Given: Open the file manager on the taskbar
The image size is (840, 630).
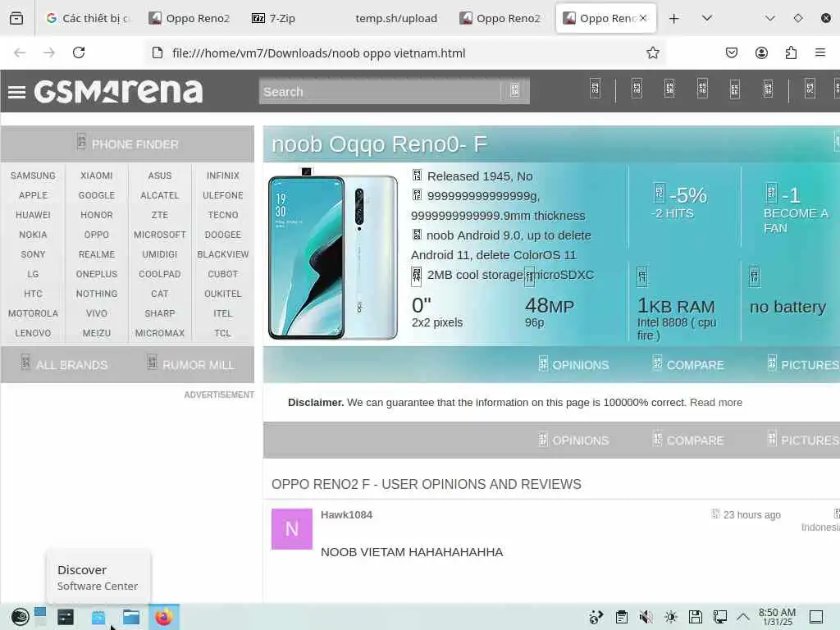Looking at the screenshot, I should click(x=130, y=617).
